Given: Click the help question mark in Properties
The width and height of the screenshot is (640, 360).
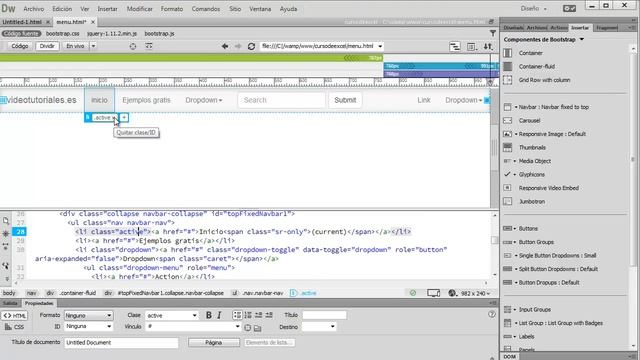Looking at the screenshot, I should point(492,314).
